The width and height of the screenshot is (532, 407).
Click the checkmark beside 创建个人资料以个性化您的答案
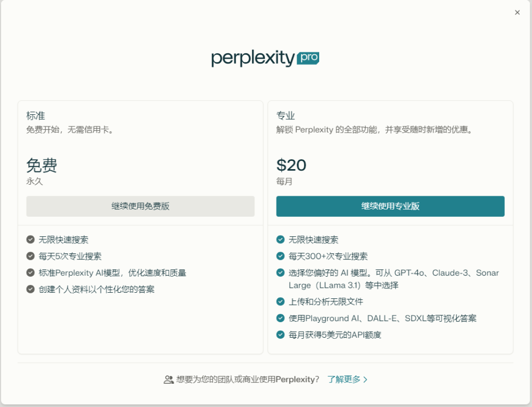click(30, 289)
